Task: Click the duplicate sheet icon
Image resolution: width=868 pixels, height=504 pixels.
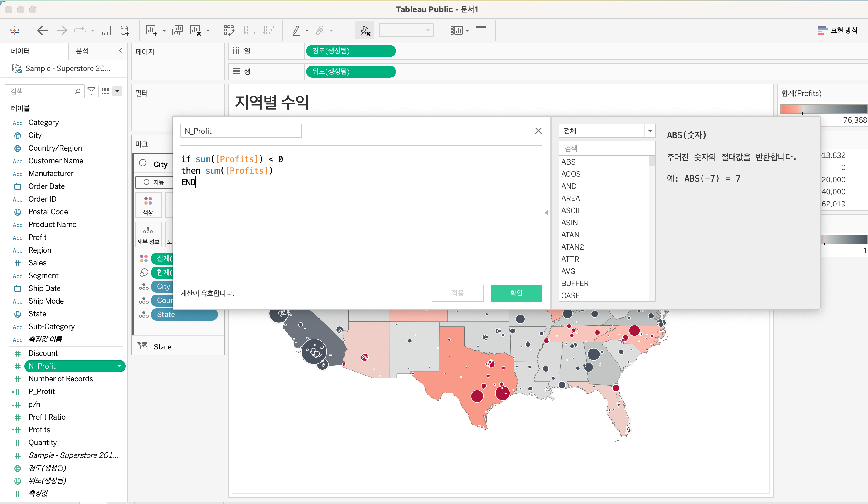Action: pyautogui.click(x=177, y=30)
